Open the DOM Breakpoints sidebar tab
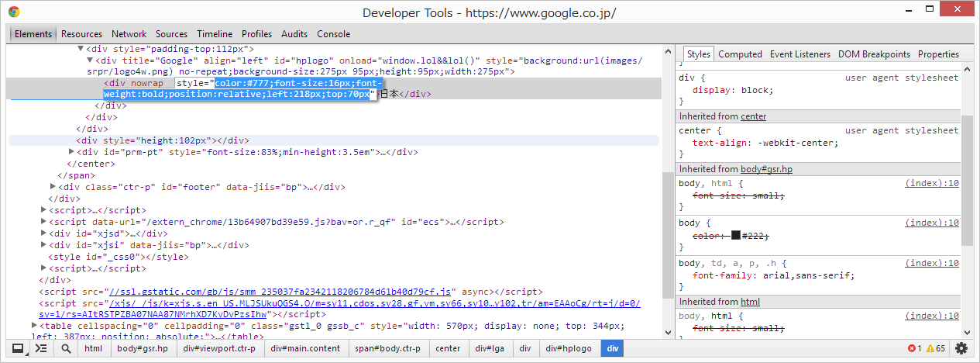 (874, 54)
